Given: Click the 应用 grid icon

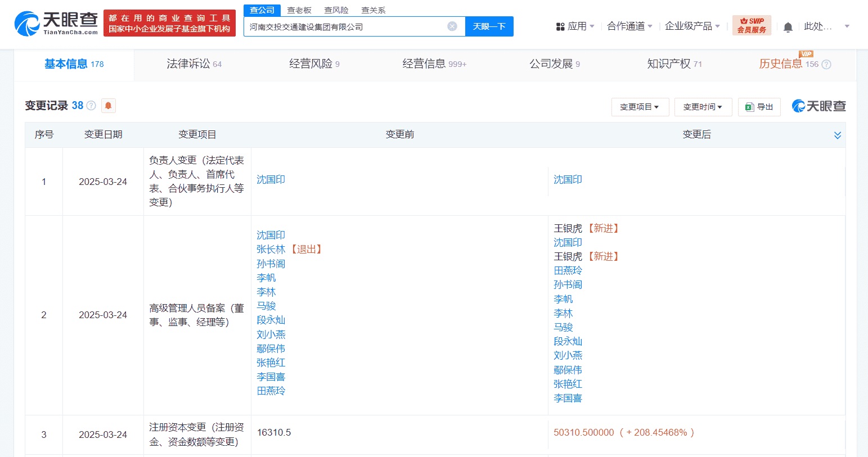Looking at the screenshot, I should point(560,26).
